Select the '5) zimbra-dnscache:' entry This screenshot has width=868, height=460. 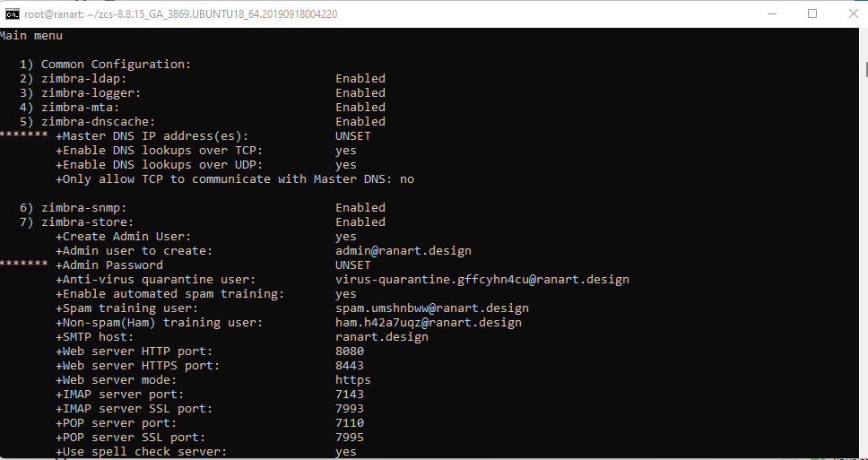click(x=88, y=122)
